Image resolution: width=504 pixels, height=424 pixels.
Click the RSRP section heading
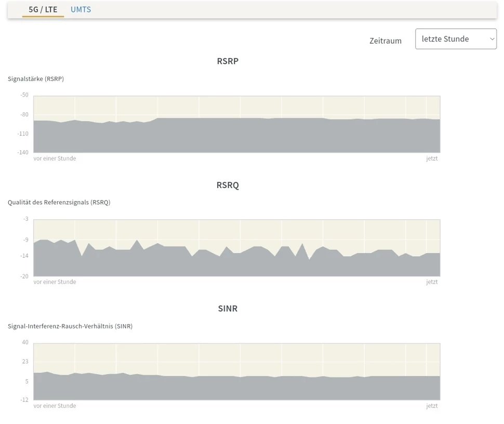[228, 61]
